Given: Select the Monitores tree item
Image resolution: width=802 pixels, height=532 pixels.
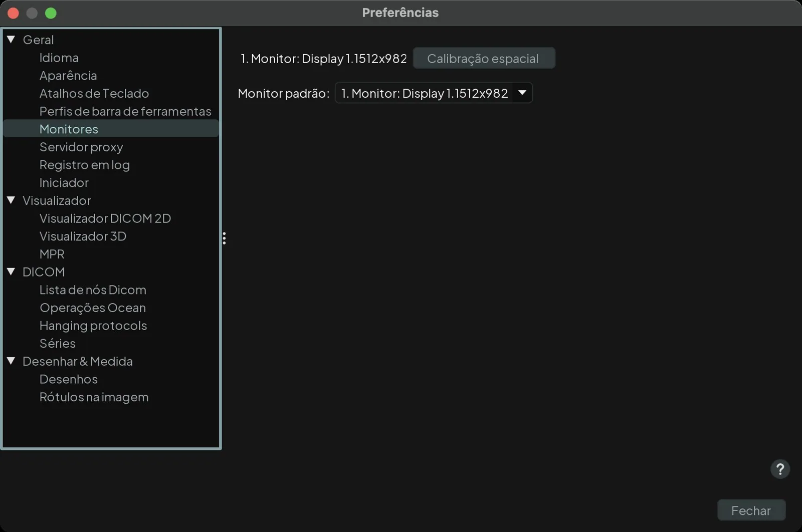Looking at the screenshot, I should coord(111,129).
